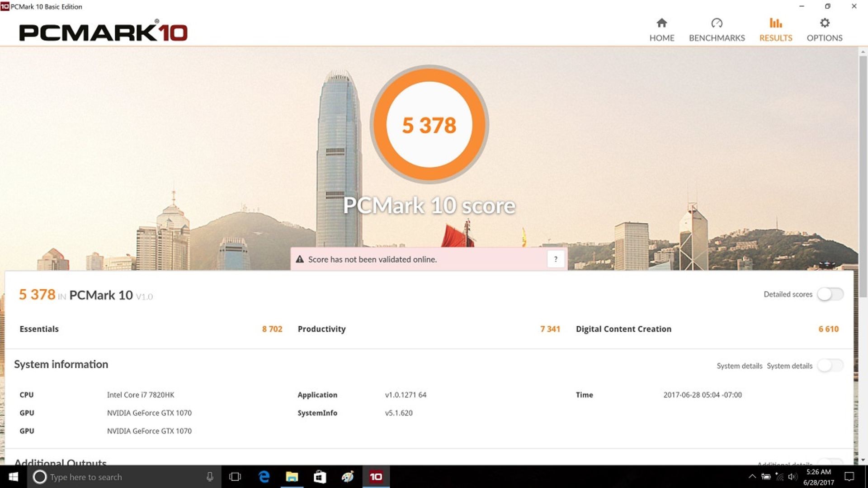This screenshot has height=488, width=868.
Task: Open the BENCHMARKS tab
Action: point(717,30)
